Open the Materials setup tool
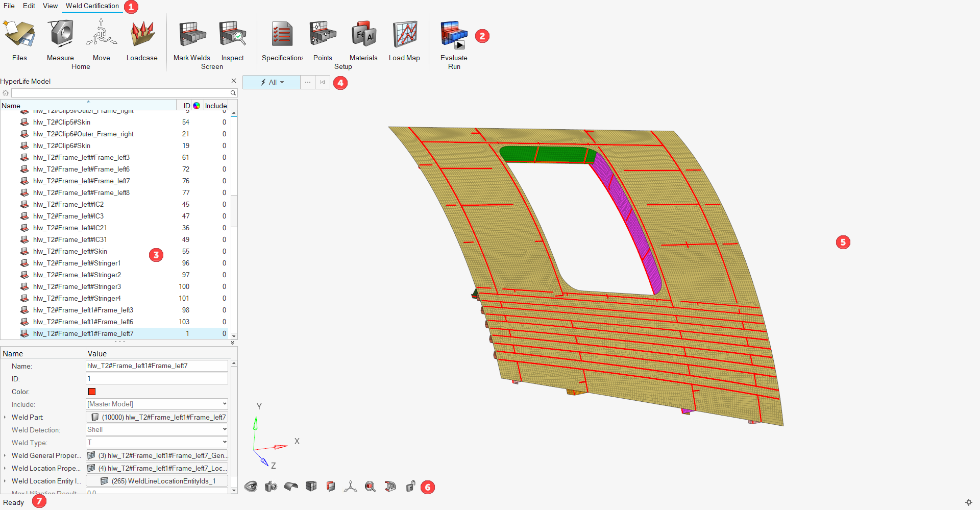This screenshot has height=510, width=980. click(363, 34)
